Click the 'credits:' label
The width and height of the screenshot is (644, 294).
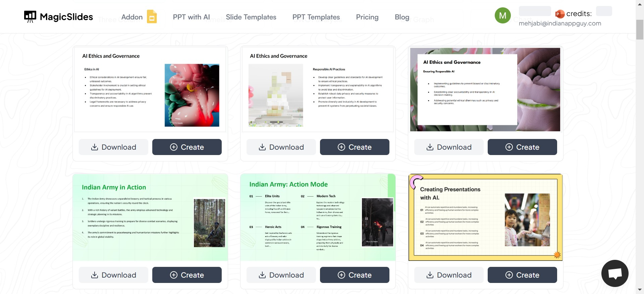(x=579, y=14)
